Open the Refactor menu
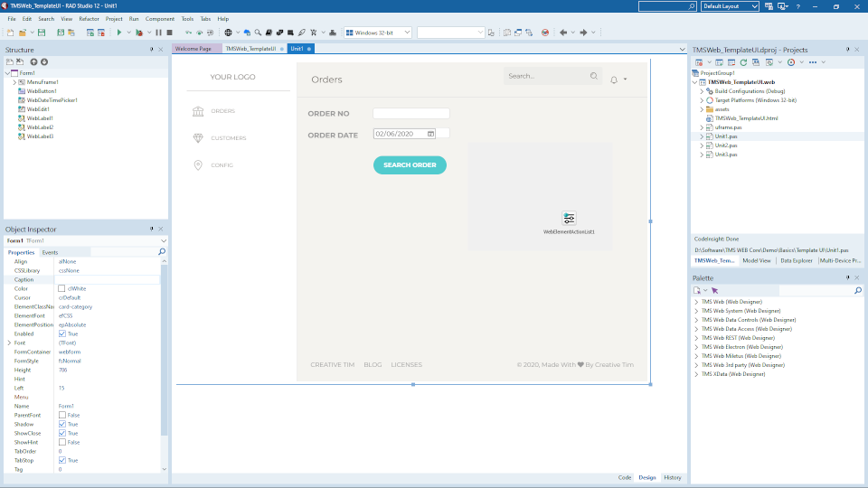The height and width of the screenshot is (488, 868). tap(89, 19)
